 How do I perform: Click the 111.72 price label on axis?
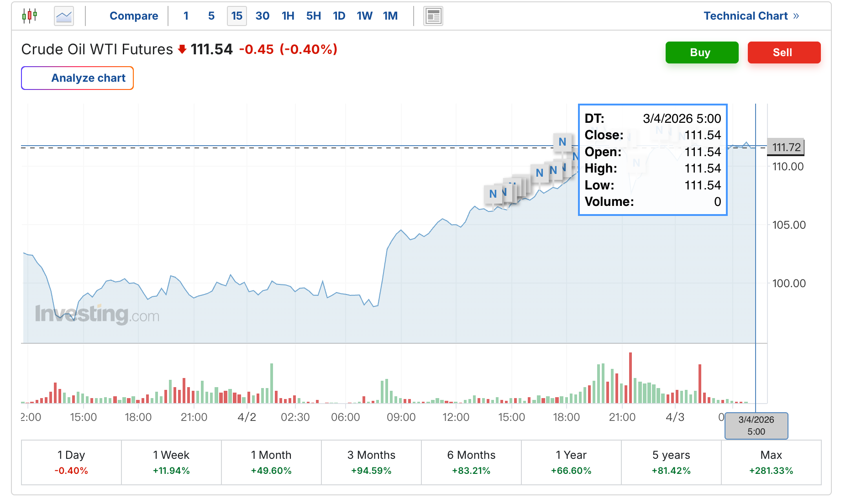(786, 147)
